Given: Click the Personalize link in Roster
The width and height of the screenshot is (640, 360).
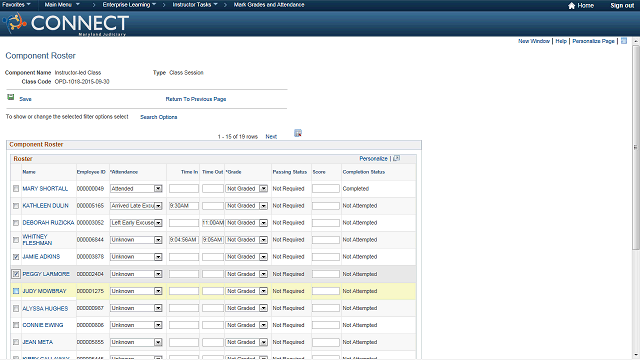Looking at the screenshot, I should pyautogui.click(x=373, y=158).
